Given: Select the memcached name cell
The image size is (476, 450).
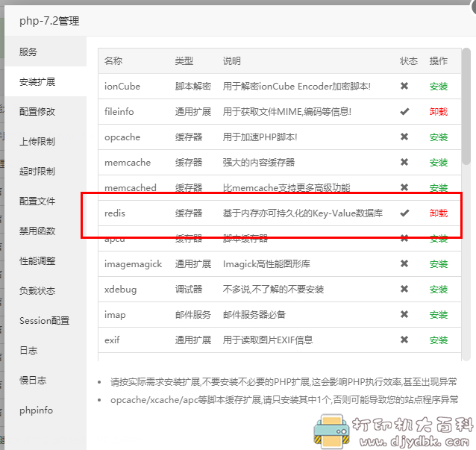Looking at the screenshot, I should click(x=131, y=187).
